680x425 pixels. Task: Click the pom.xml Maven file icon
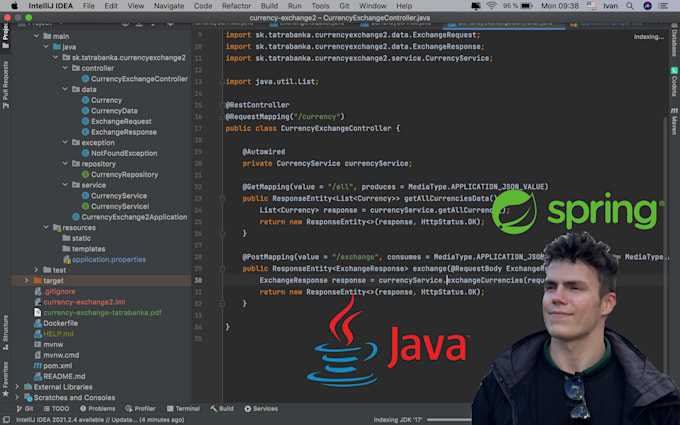point(38,366)
